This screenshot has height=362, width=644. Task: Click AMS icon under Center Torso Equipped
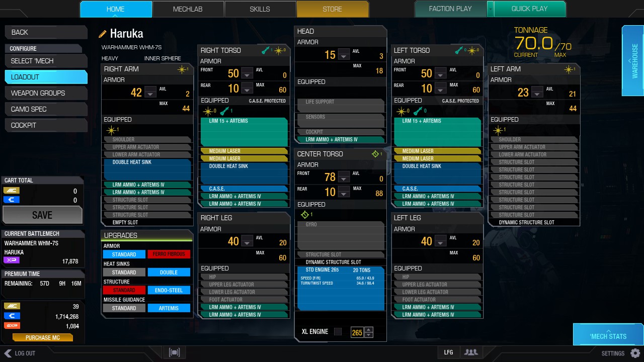pyautogui.click(x=304, y=215)
